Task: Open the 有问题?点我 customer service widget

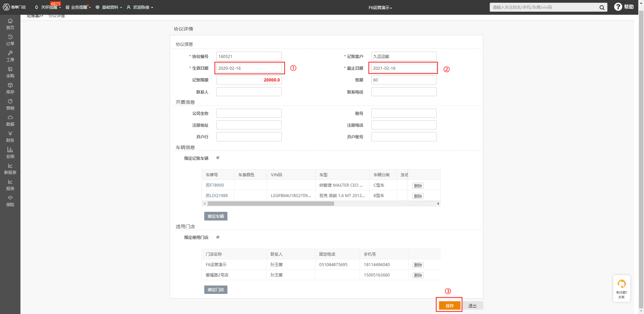Action: tap(622, 289)
